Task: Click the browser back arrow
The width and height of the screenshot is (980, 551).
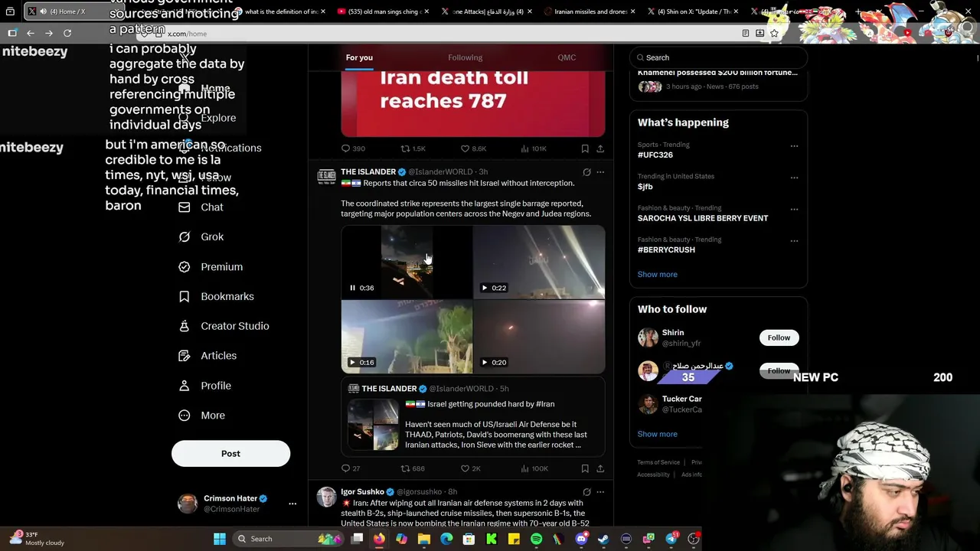Action: click(x=31, y=34)
